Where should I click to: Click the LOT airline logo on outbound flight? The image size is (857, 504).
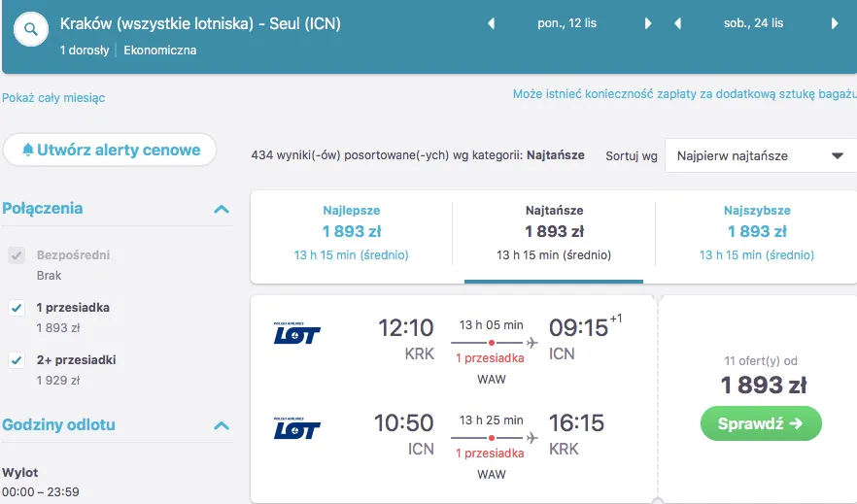click(297, 334)
